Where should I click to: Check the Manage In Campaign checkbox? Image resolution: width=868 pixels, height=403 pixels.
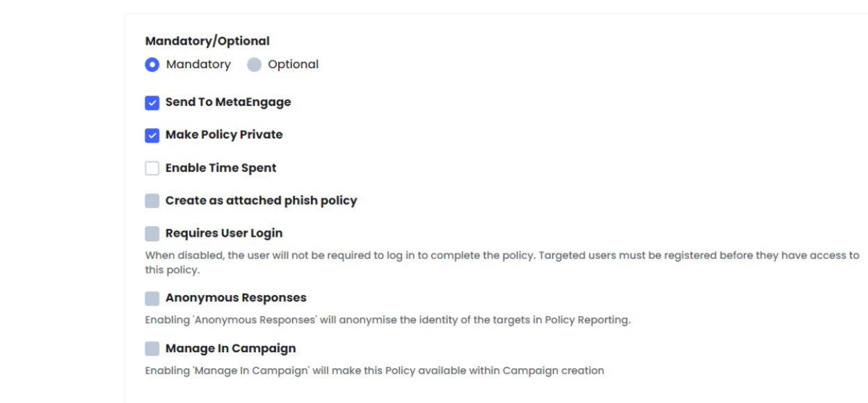(152, 349)
